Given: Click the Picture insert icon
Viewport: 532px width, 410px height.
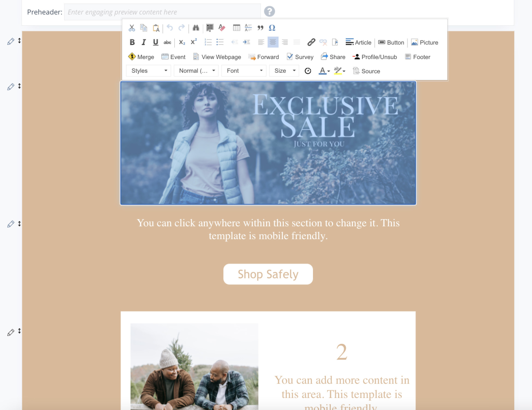Looking at the screenshot, I should coord(424,43).
